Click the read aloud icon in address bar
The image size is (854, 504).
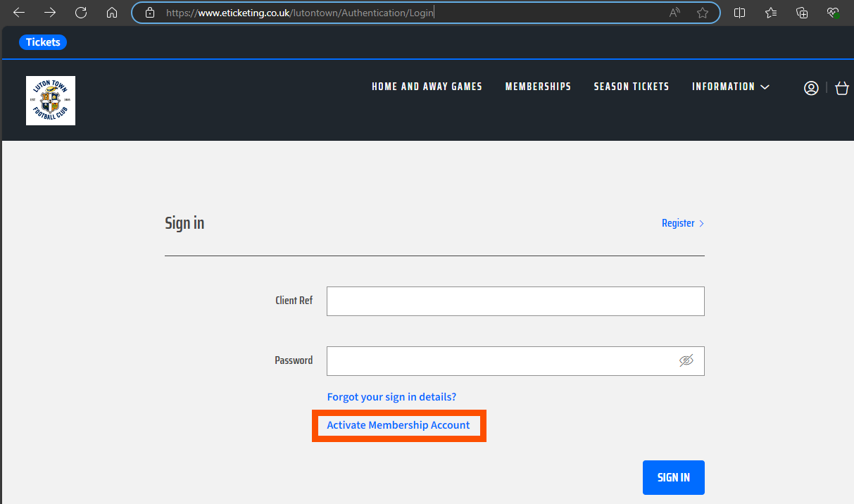click(x=674, y=12)
